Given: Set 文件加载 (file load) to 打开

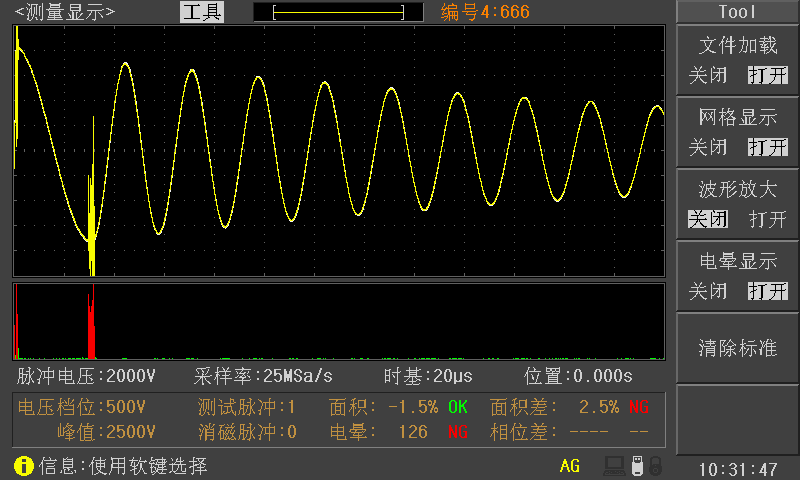Looking at the screenshot, I should tap(767, 75).
